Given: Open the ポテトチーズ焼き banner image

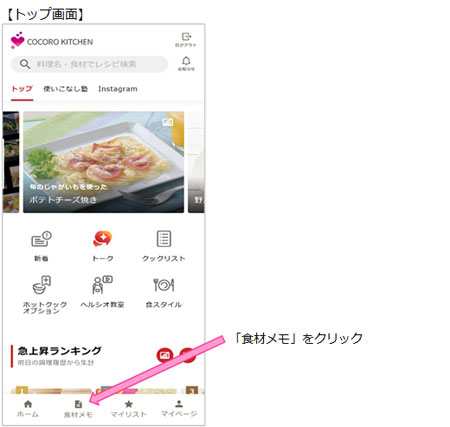Looking at the screenshot, I should coord(103,162).
